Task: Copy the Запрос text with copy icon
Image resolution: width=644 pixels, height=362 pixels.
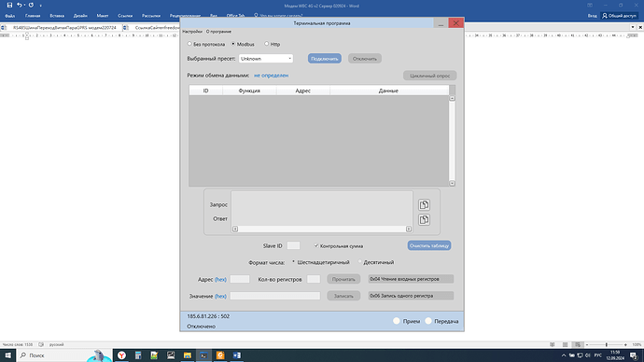Action: click(x=424, y=204)
